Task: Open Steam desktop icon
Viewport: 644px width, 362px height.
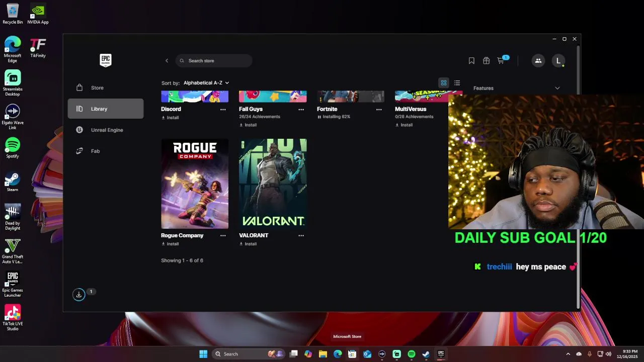Action: click(13, 182)
